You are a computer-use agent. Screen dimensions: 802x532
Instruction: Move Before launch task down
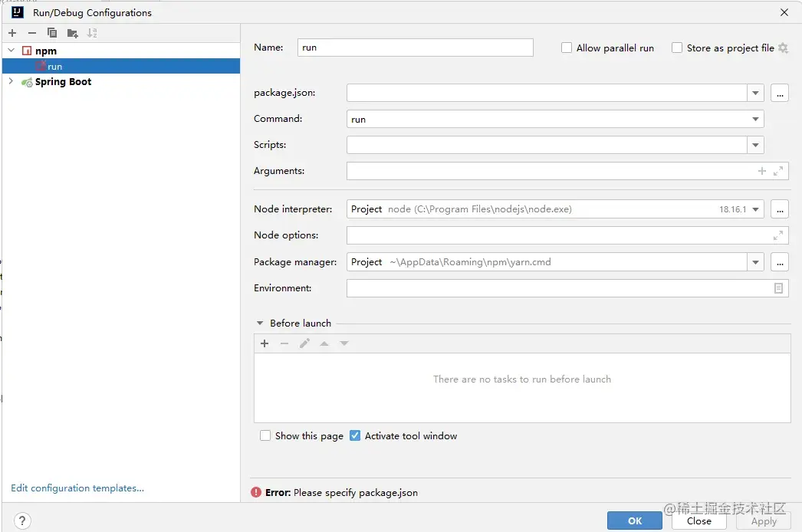[344, 343]
